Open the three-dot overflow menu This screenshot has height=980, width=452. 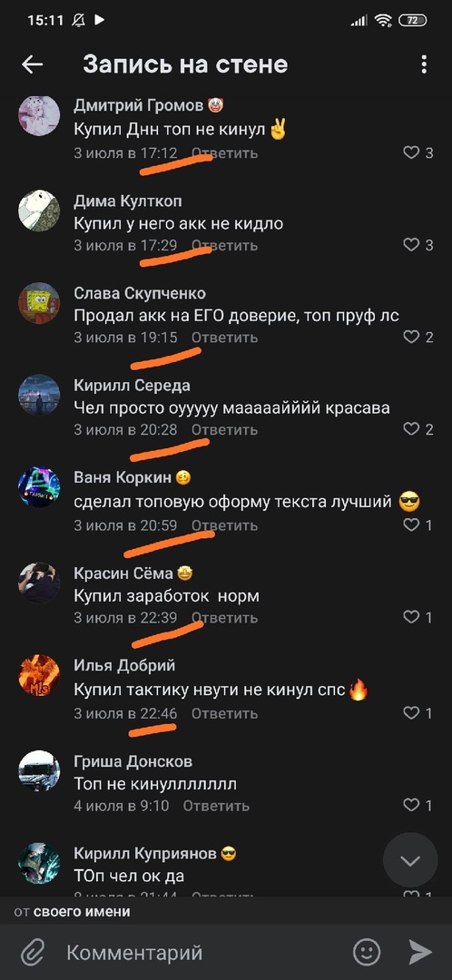pyautogui.click(x=424, y=64)
